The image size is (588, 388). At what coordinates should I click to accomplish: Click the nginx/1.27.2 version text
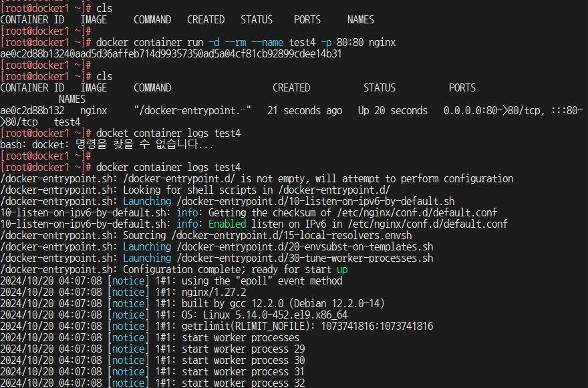(214, 293)
